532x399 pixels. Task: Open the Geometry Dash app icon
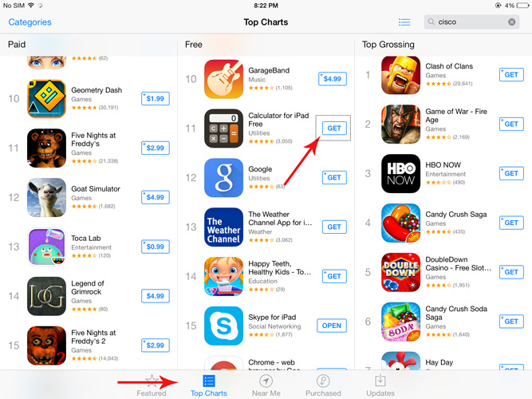[46, 99]
